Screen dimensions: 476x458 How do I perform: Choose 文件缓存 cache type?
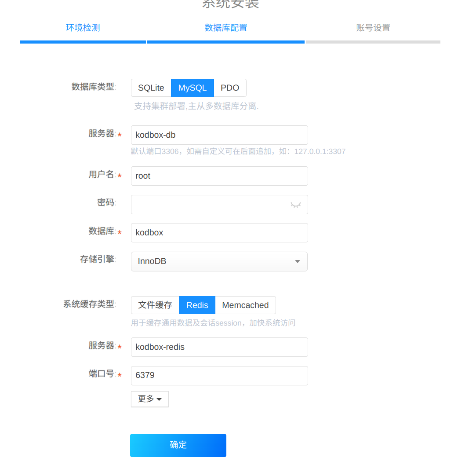pyautogui.click(x=155, y=305)
